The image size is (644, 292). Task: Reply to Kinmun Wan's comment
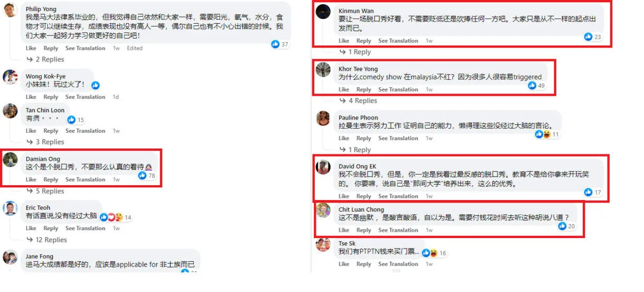[x=363, y=41]
